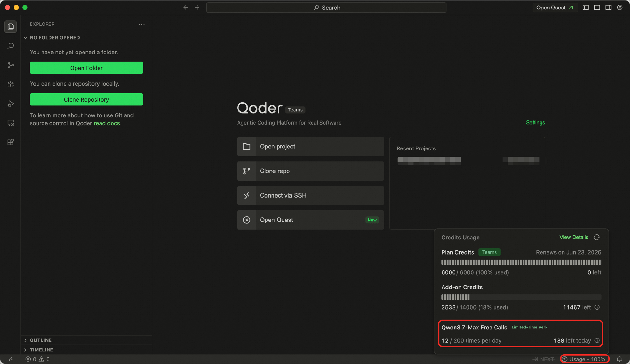Click the 2533 / 14000 (18% used) text
Viewport: 630px width, 364px height.
coord(475,307)
